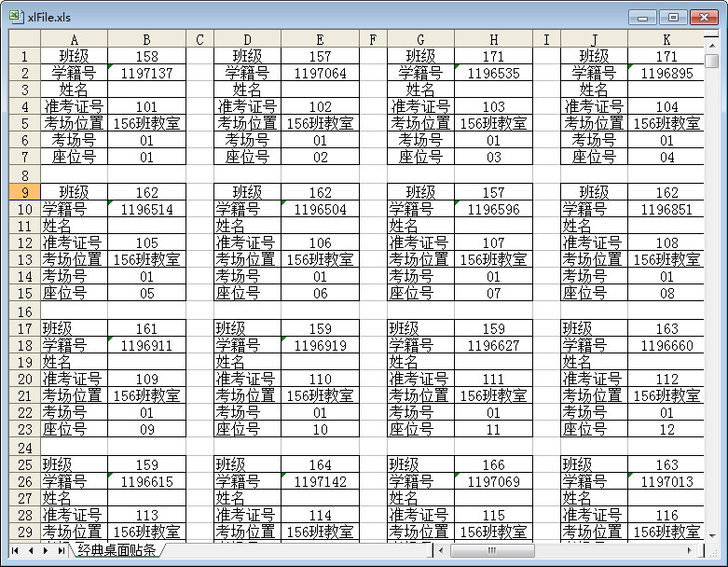Click horizontal scrollbar left arrow
The height and width of the screenshot is (567, 728).
[441, 551]
